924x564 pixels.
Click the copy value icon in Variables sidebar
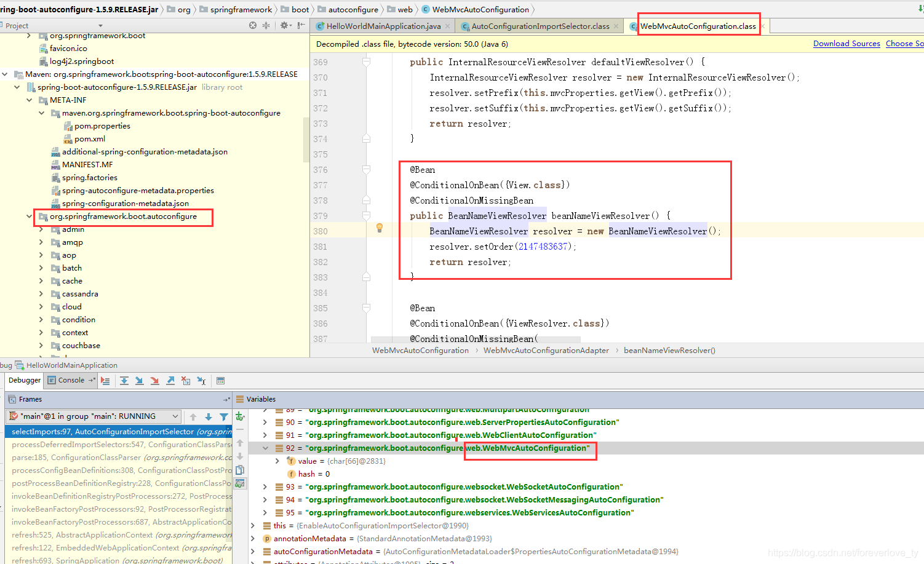pyautogui.click(x=240, y=470)
